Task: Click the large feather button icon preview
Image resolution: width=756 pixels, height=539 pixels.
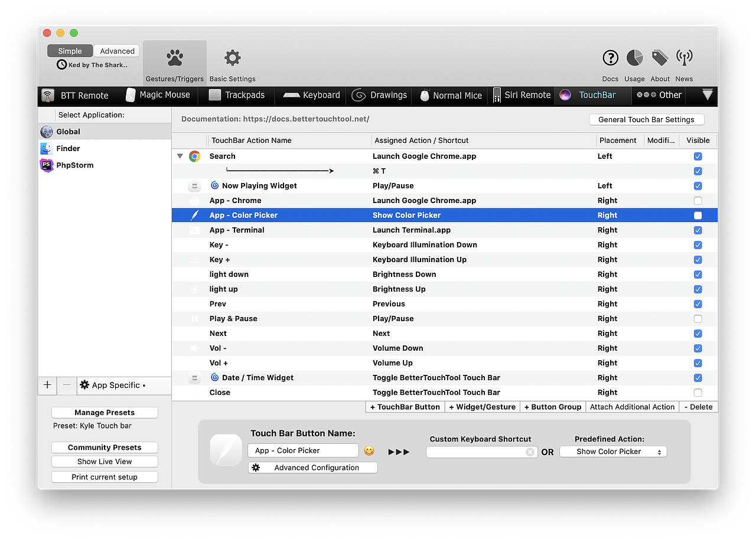Action: 226,450
